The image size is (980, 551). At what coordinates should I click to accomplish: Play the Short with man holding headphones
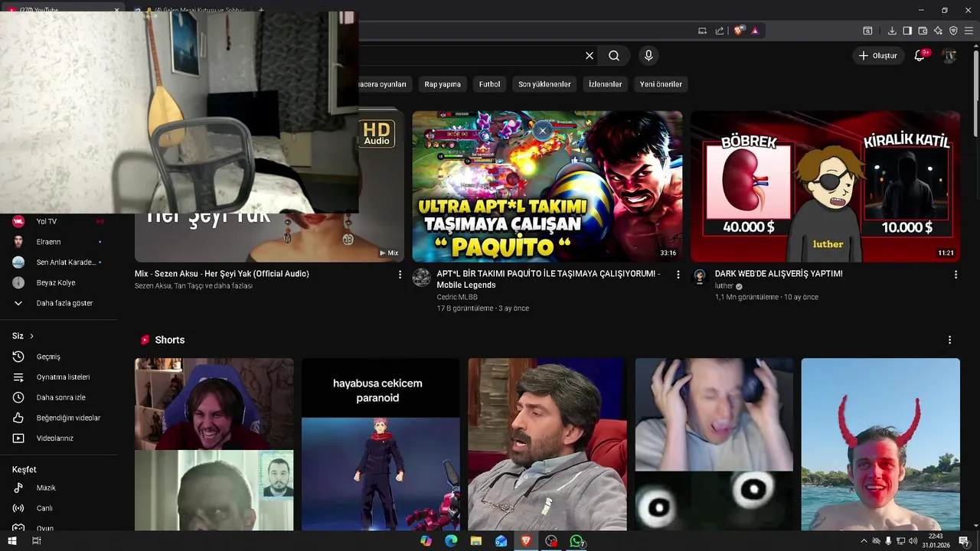[714, 444]
